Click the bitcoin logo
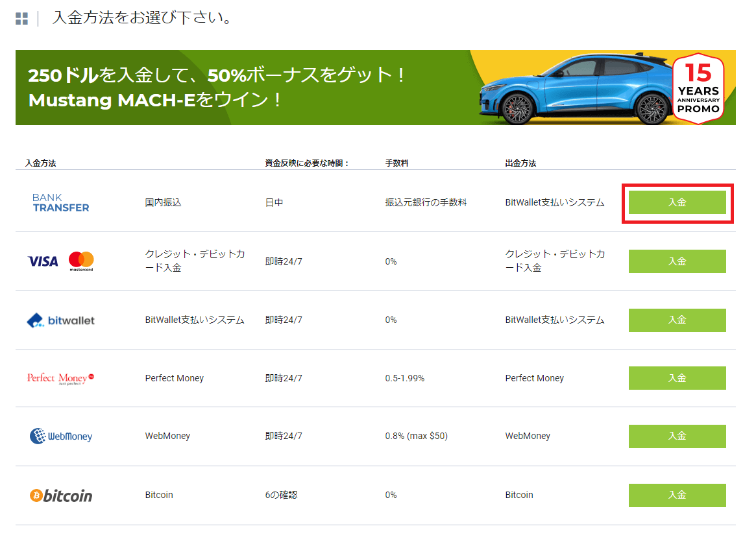Image resolution: width=756 pixels, height=535 pixels. [61, 495]
